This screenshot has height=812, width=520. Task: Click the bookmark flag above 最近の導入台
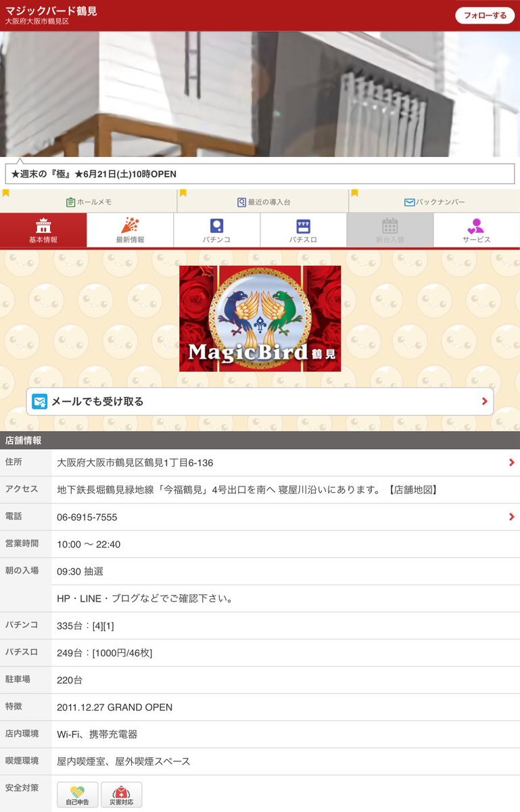coord(183,194)
